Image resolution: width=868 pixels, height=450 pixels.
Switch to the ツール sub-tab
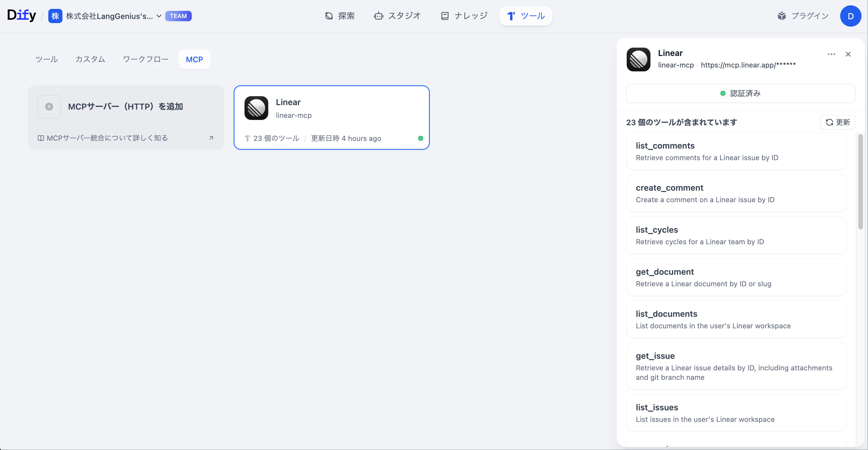coord(47,59)
